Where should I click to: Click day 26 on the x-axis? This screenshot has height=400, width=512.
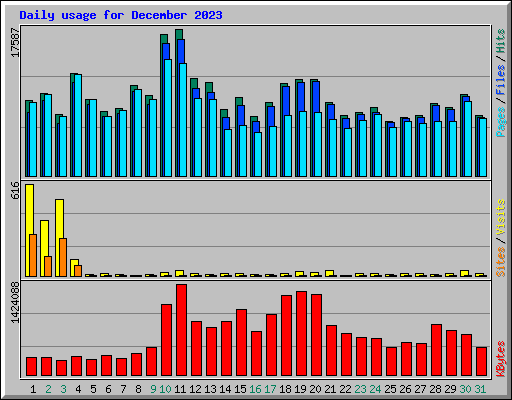point(405,389)
